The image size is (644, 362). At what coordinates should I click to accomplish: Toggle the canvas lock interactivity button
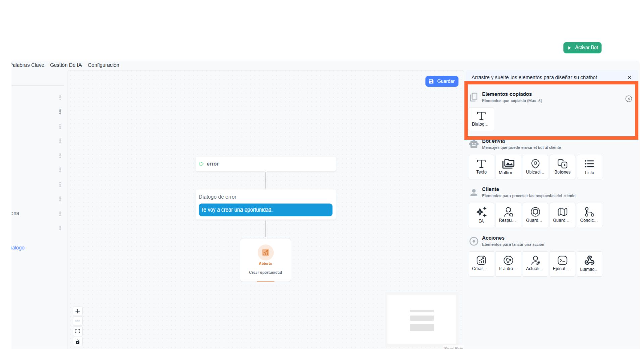pos(77,342)
